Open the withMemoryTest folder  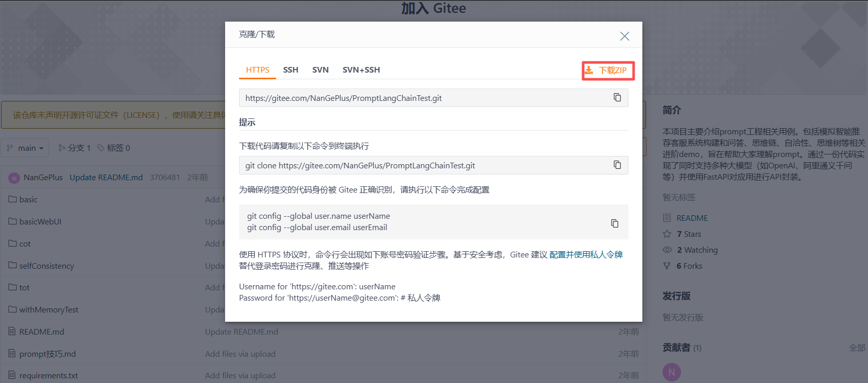pyautogui.click(x=49, y=310)
